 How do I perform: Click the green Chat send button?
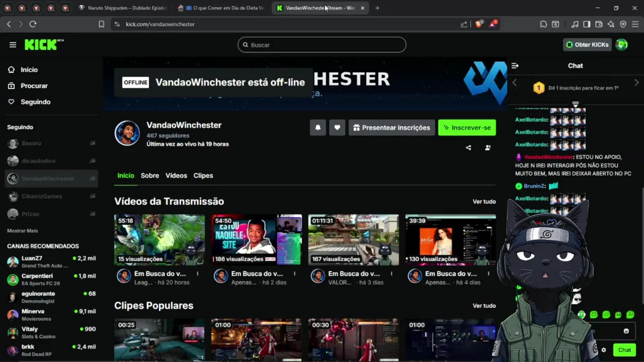click(624, 350)
